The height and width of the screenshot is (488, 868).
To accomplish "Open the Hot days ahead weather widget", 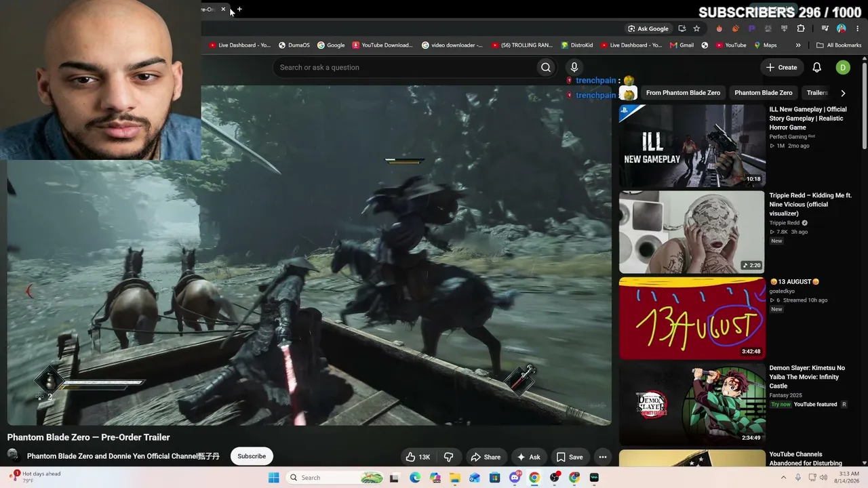I will coord(35,477).
